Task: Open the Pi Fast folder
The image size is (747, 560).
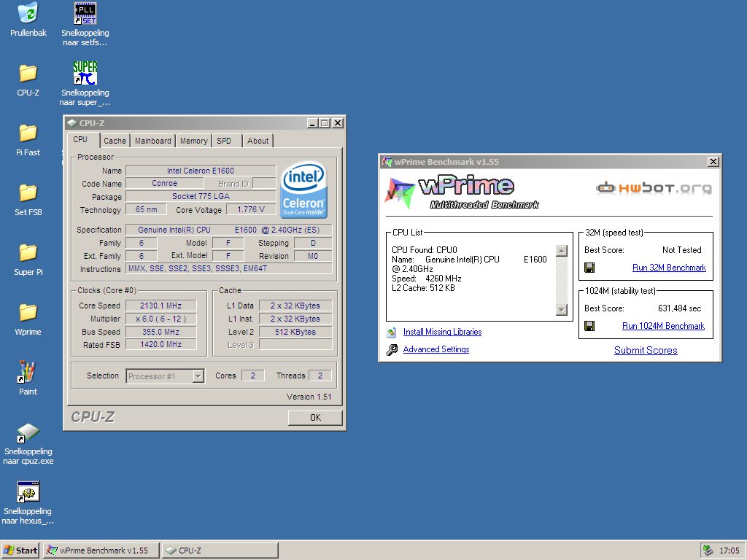Action: tap(28, 133)
